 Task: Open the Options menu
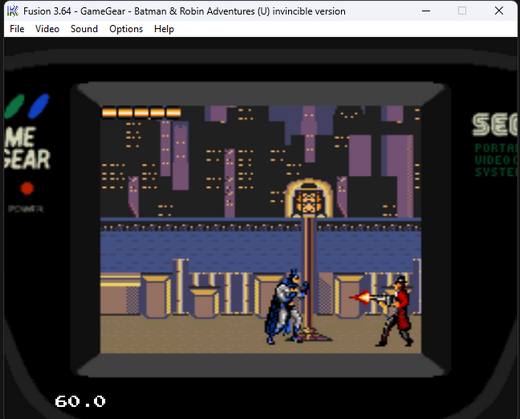point(126,29)
